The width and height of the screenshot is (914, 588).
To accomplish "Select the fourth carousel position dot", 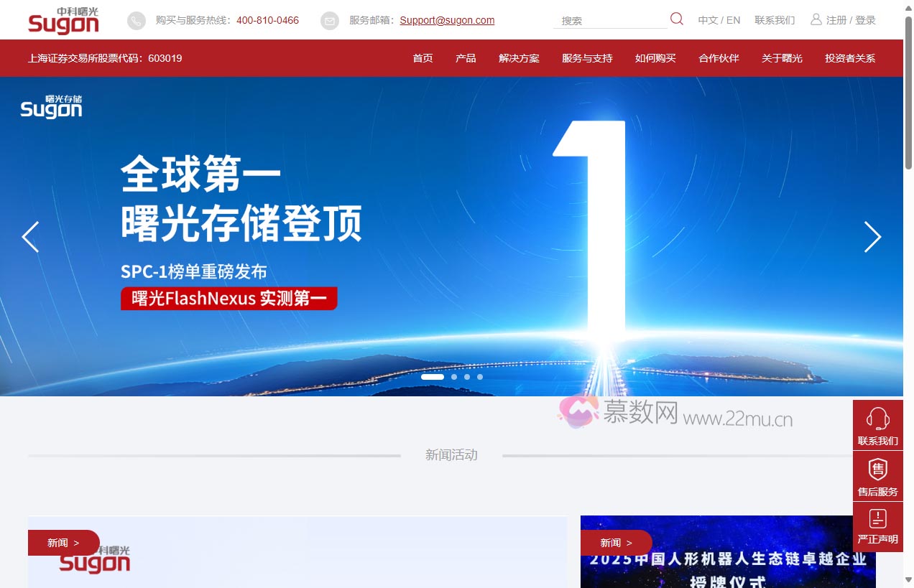I will coord(480,376).
